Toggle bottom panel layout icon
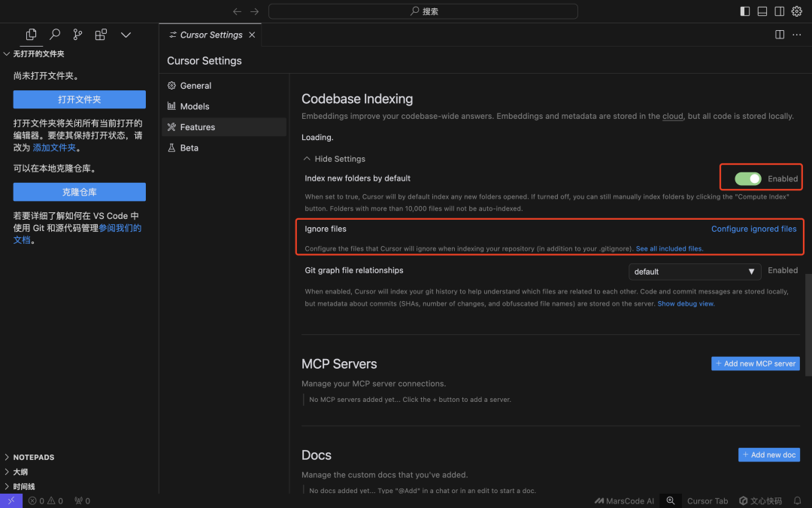 click(762, 11)
